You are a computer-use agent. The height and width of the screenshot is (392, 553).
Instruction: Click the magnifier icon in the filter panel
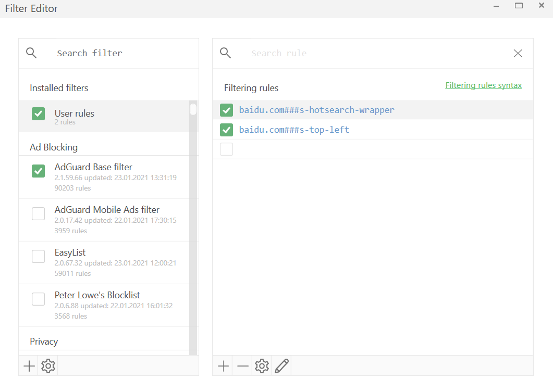(31, 53)
